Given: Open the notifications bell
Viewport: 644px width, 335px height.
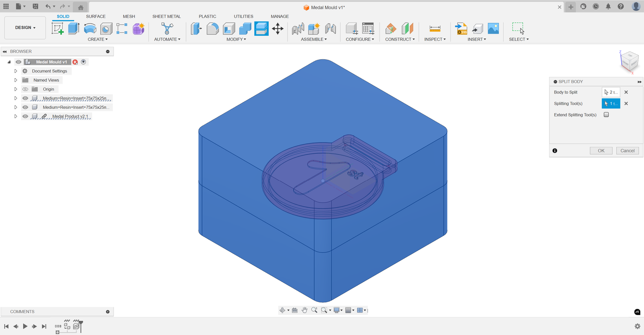Looking at the screenshot, I should pyautogui.click(x=608, y=6).
